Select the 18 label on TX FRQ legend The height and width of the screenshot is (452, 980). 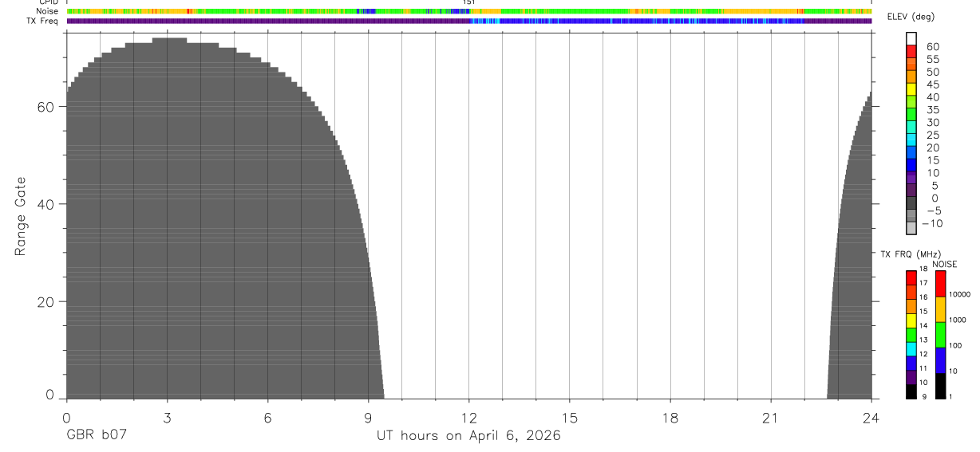[923, 269]
